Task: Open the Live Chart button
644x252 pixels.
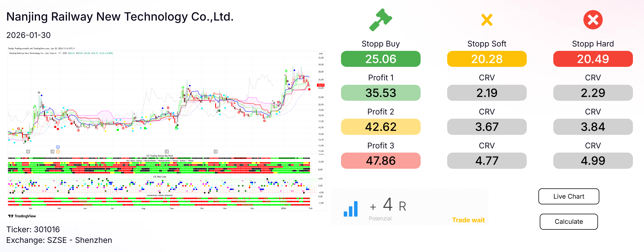Action: click(x=569, y=196)
